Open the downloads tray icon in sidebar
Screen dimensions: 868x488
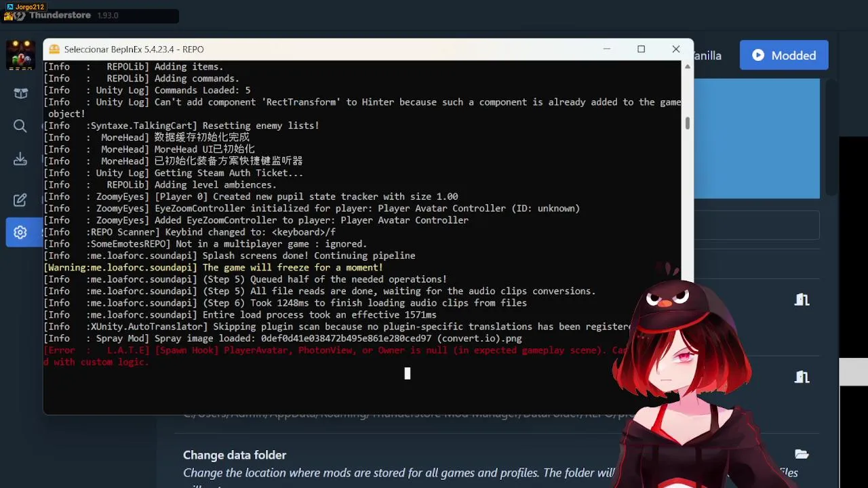pos(20,159)
